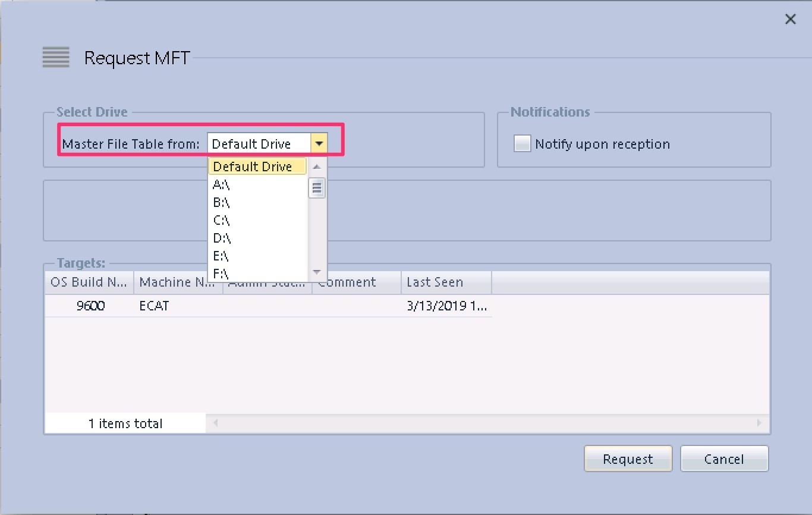Sort by OS Build Number column
The height and width of the screenshot is (515, 812).
click(89, 282)
